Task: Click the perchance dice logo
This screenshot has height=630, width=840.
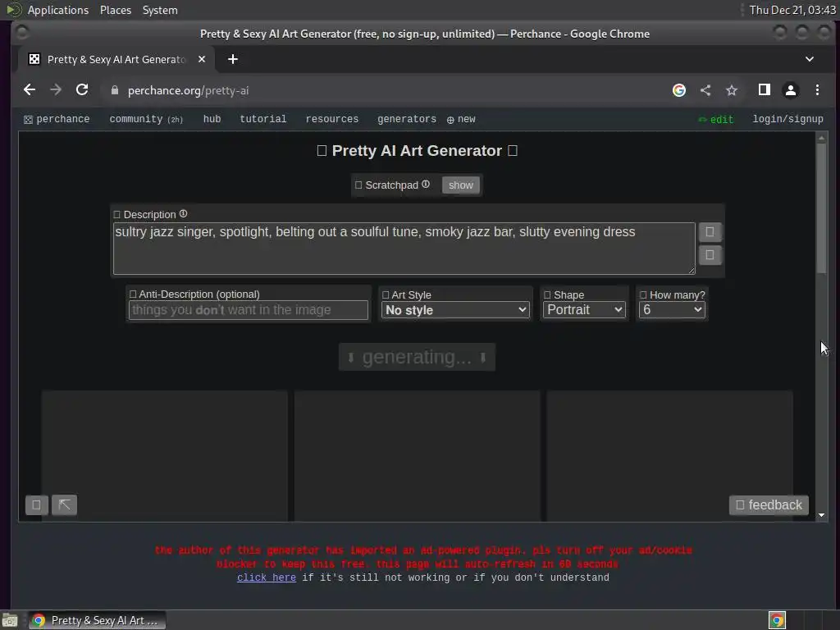Action: [29, 120]
